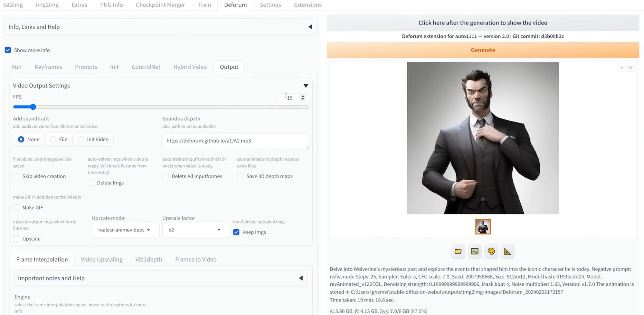Select the Deforum tab

point(235,5)
